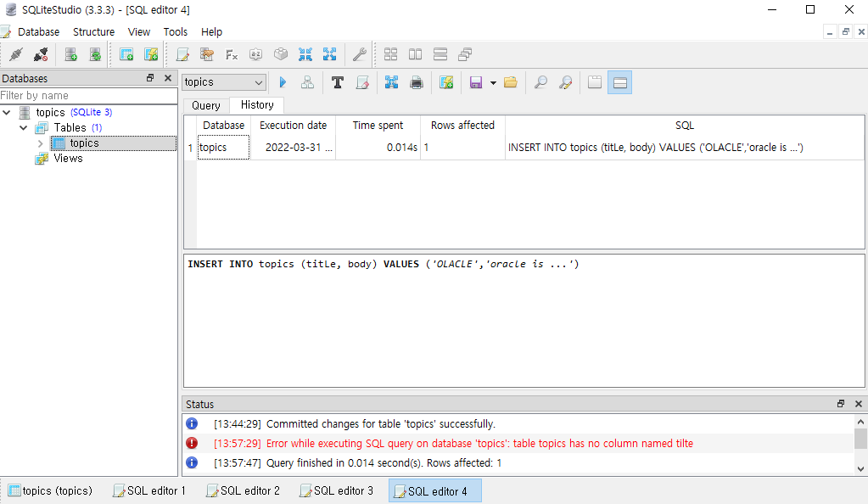Open the Help menu
The width and height of the screenshot is (868, 504).
211,32
